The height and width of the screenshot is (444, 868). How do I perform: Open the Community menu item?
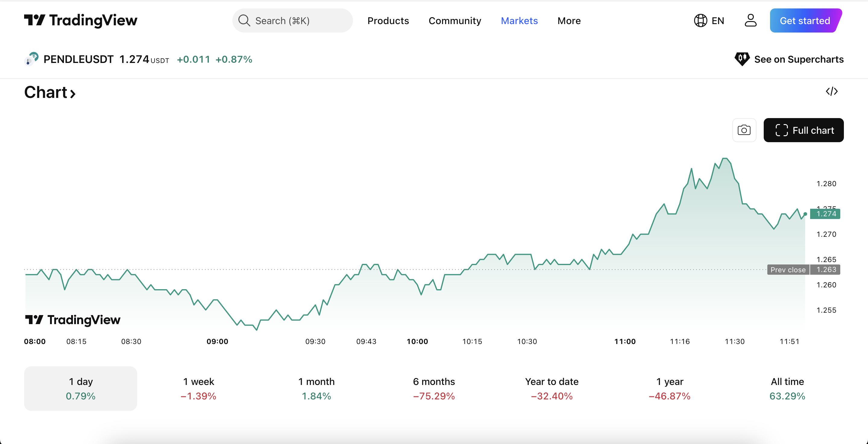[455, 21]
